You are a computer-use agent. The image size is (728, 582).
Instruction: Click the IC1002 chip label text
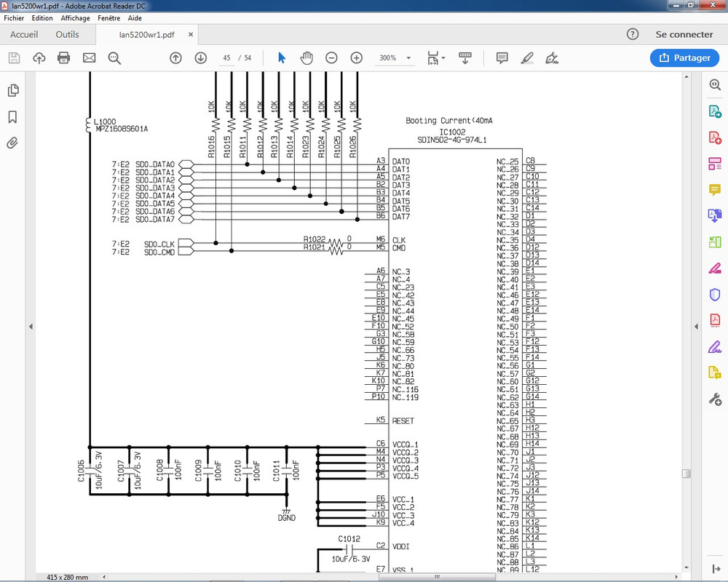coord(452,132)
